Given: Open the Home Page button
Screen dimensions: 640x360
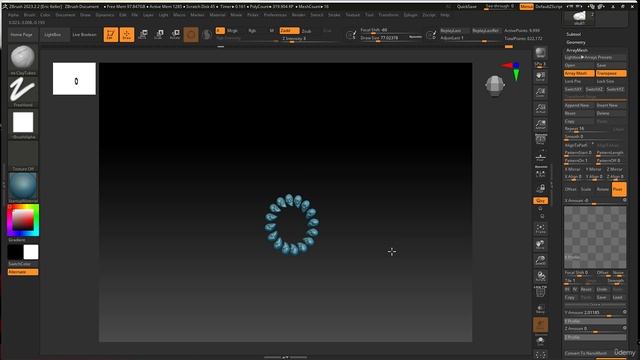Looking at the screenshot, I should [x=22, y=35].
